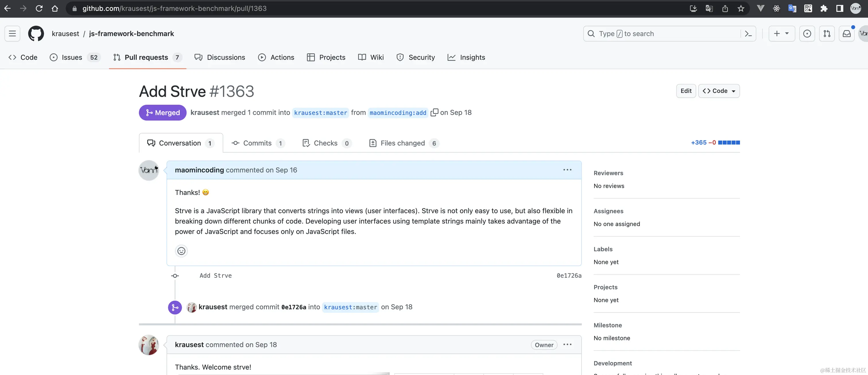Toggle the browser side panel

[x=840, y=8]
